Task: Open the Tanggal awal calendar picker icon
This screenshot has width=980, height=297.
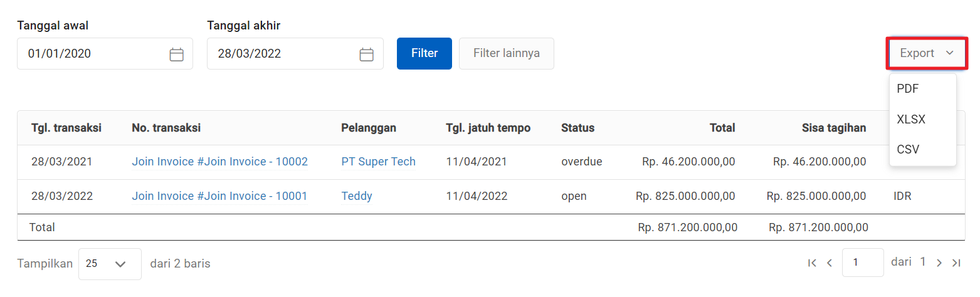Action: tap(177, 55)
